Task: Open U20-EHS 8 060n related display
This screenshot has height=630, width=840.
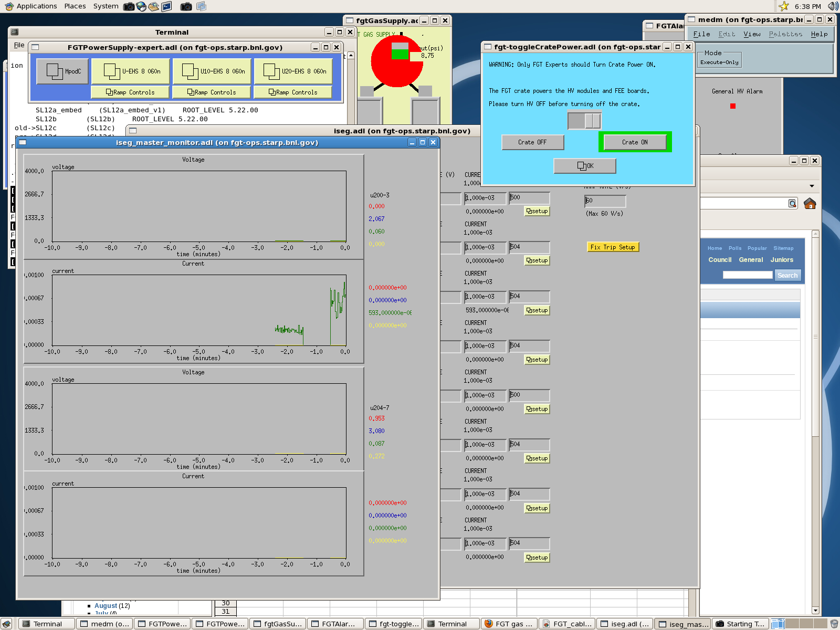Action: pos(293,71)
